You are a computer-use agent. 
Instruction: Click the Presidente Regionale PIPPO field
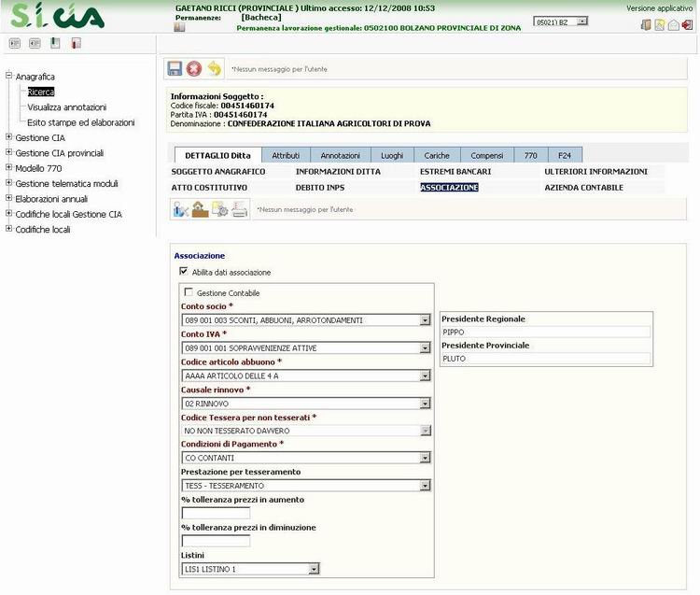pos(546,332)
